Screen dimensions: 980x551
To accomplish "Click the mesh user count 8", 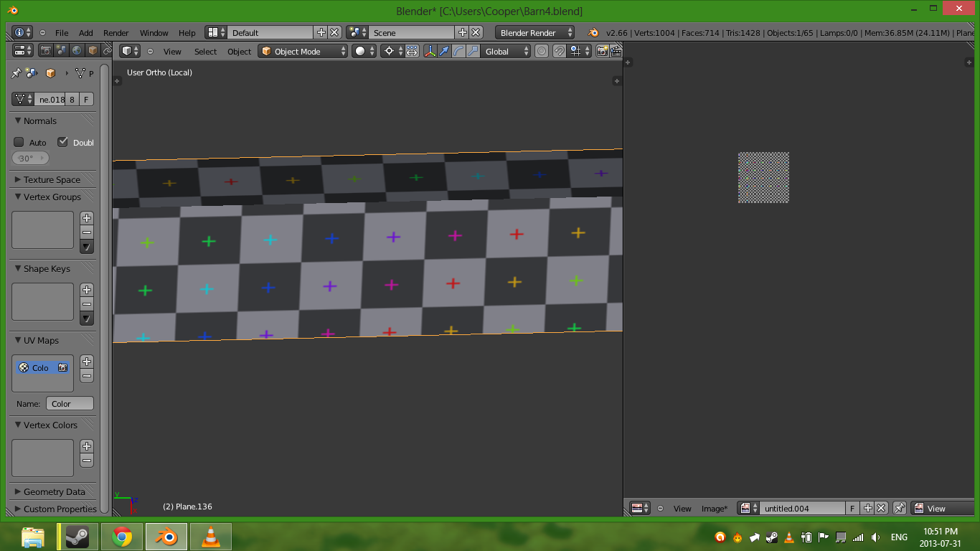I will (72, 100).
